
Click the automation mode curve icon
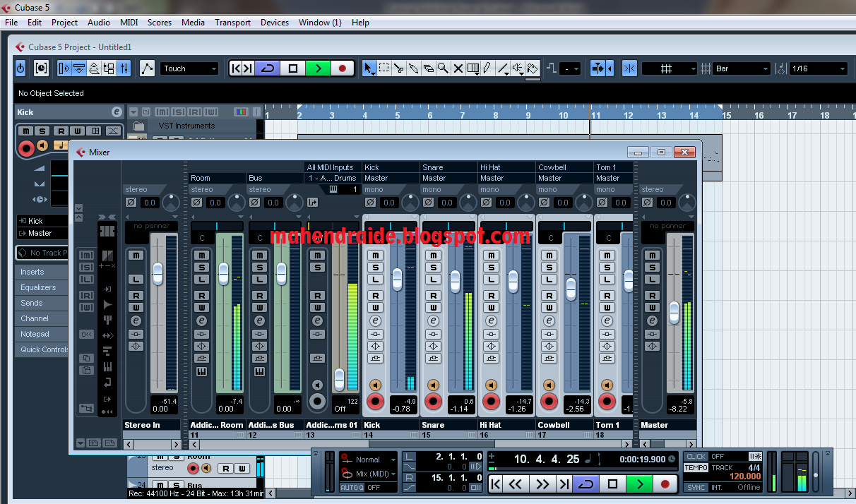pos(147,68)
